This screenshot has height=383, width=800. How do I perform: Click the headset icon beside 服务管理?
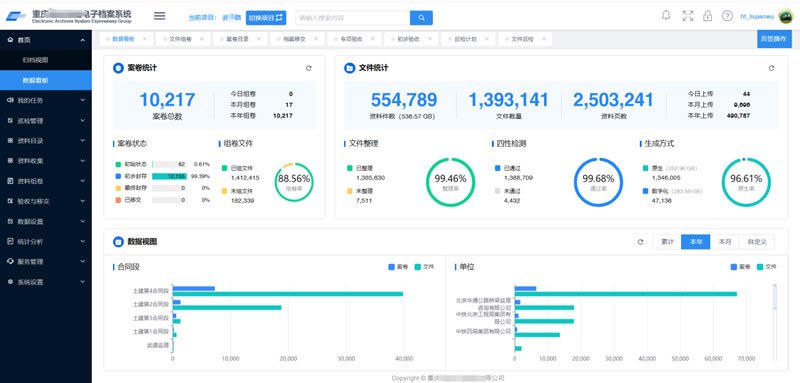[x=10, y=262]
